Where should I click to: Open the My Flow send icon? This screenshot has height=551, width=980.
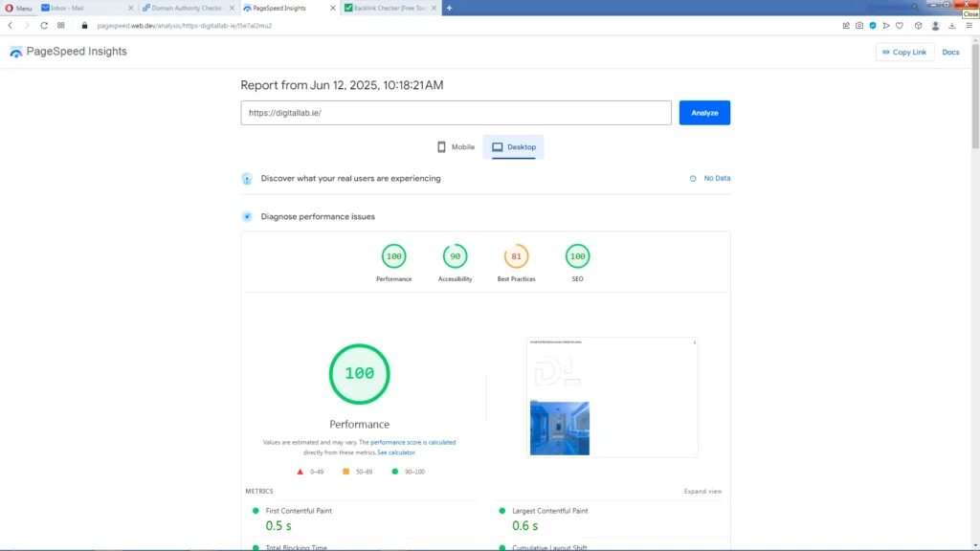point(886,26)
